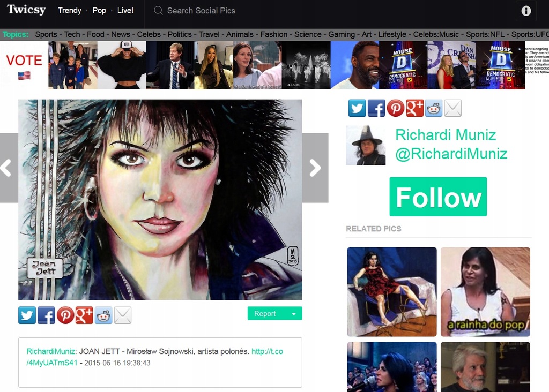Select the Sports topic
The width and height of the screenshot is (549, 392).
(x=46, y=34)
